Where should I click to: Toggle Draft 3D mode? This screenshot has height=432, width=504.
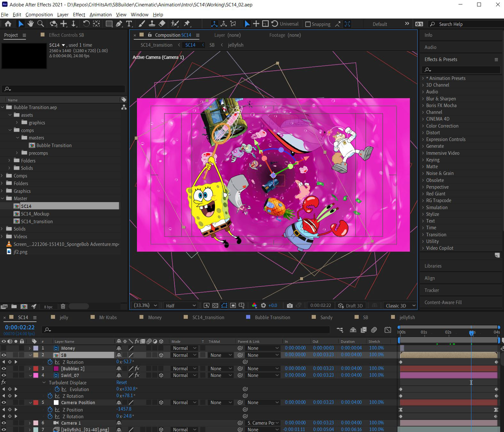click(350, 306)
